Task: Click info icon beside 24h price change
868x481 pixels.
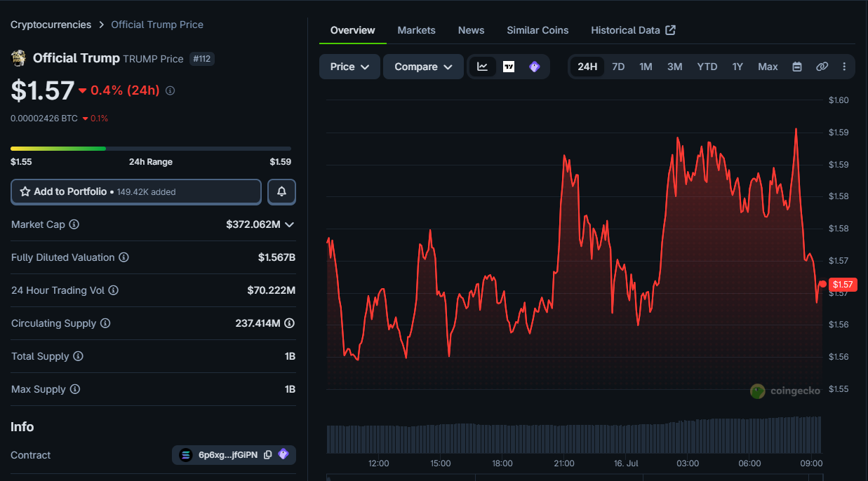Action: coord(170,90)
